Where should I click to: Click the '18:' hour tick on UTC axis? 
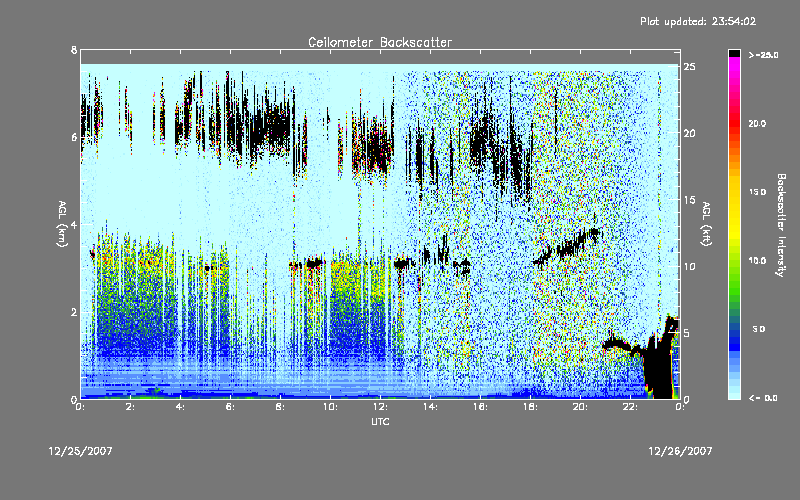531,407
